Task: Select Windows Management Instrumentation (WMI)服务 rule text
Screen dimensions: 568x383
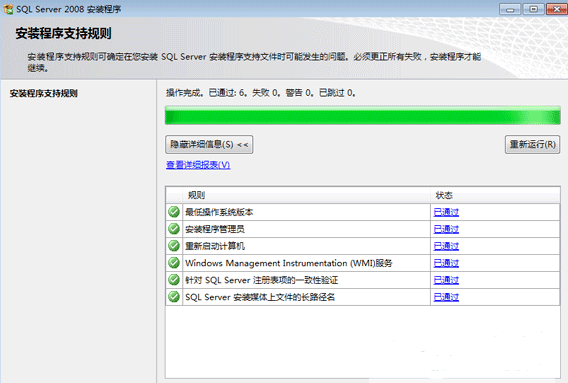Action: coord(289,263)
